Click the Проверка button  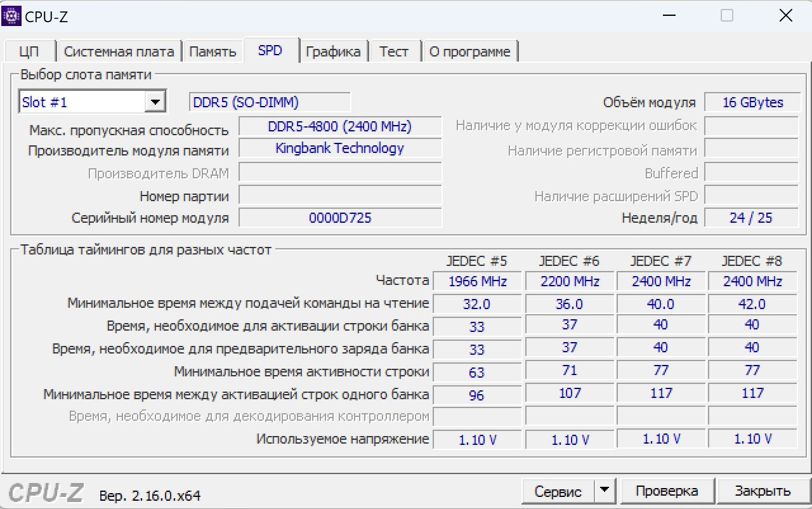pos(667,491)
